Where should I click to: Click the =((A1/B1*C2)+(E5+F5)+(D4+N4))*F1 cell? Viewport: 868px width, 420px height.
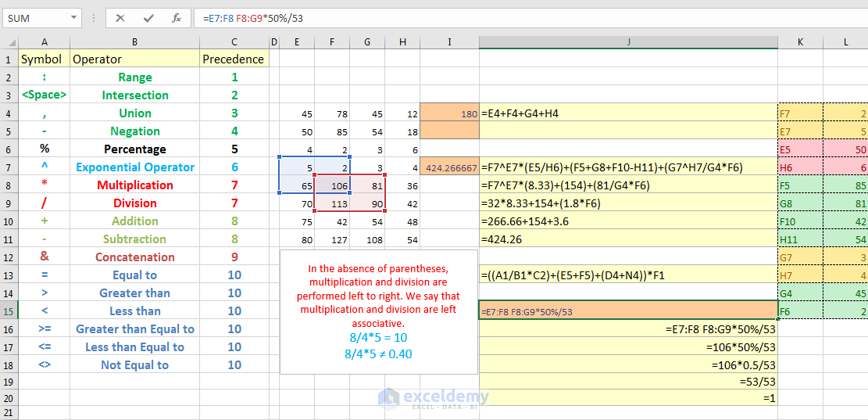628,275
